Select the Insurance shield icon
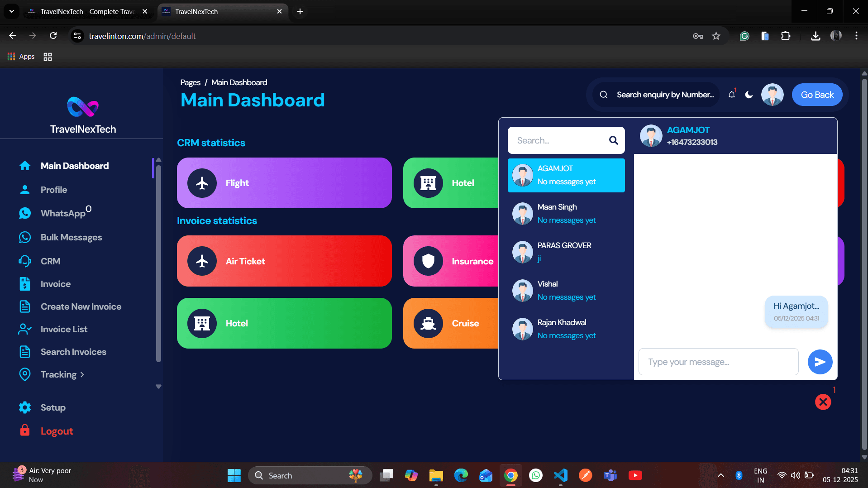The image size is (868, 488). tap(427, 261)
